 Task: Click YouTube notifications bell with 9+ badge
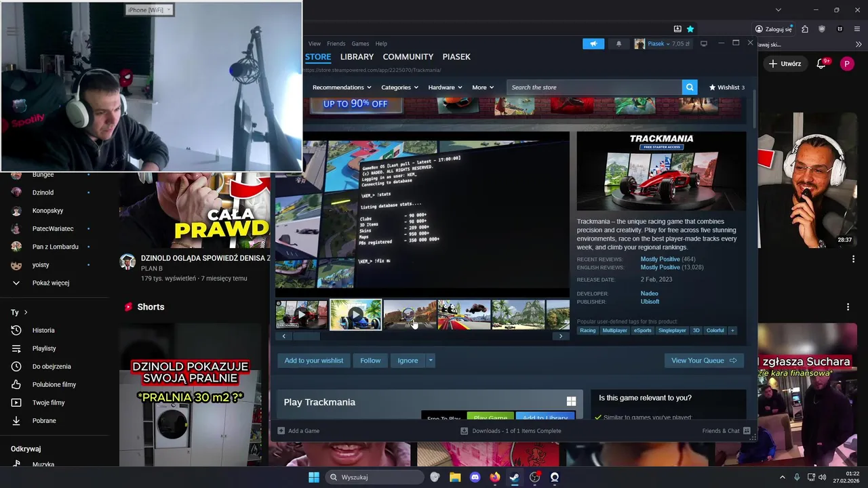(822, 63)
